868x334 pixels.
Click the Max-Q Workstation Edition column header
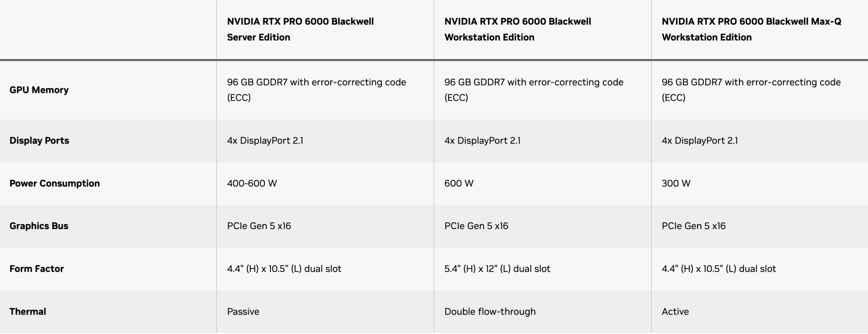751,29
